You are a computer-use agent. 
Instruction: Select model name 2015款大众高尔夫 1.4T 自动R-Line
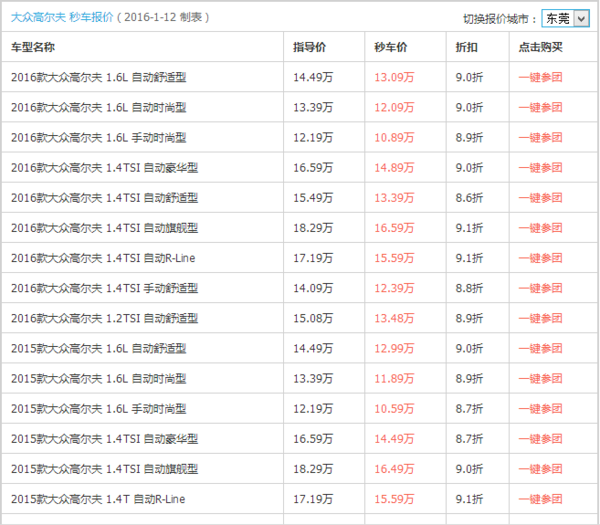(98, 499)
